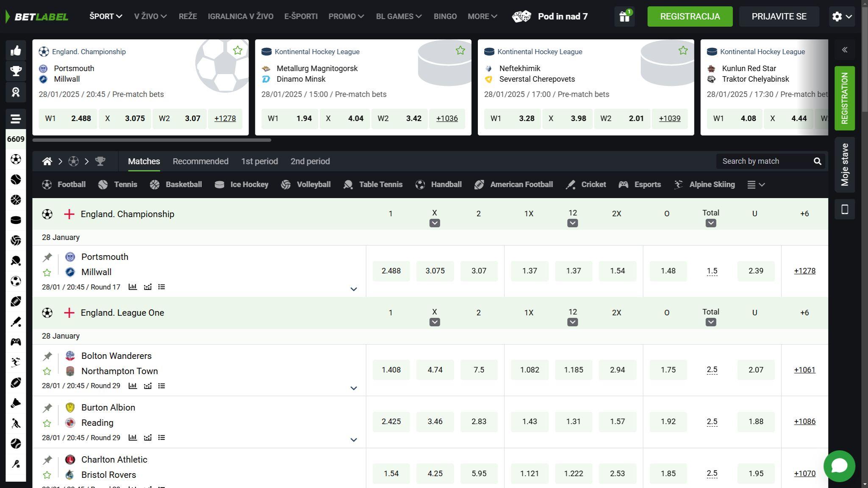Select Ice Hockey sport filter

click(241, 185)
